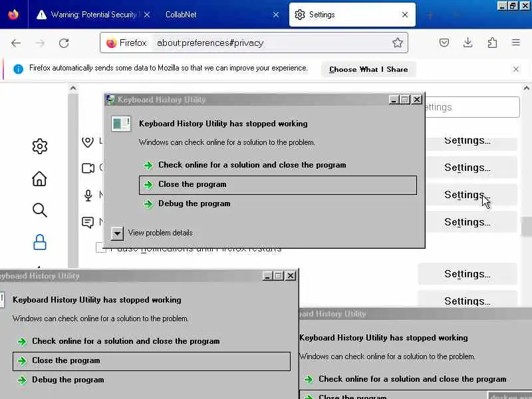Reload the page with the refresh icon

pos(64,43)
